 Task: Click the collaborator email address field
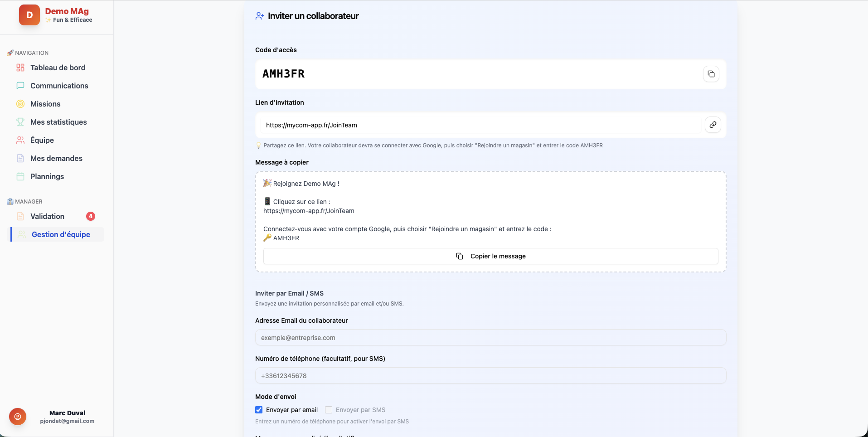(490, 337)
